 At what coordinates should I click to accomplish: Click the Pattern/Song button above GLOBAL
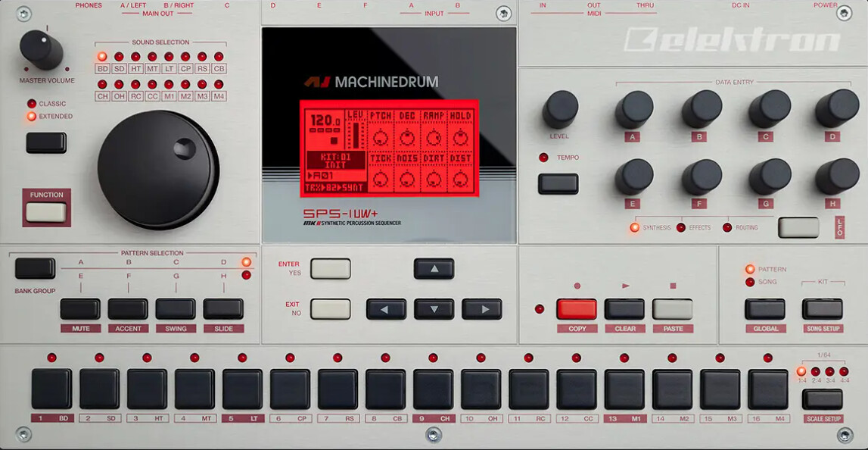(765, 309)
